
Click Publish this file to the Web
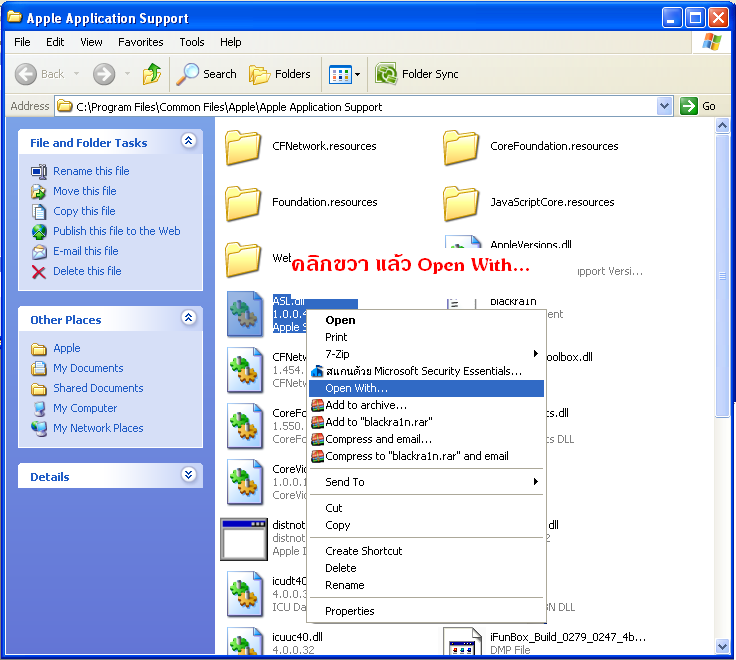(116, 231)
